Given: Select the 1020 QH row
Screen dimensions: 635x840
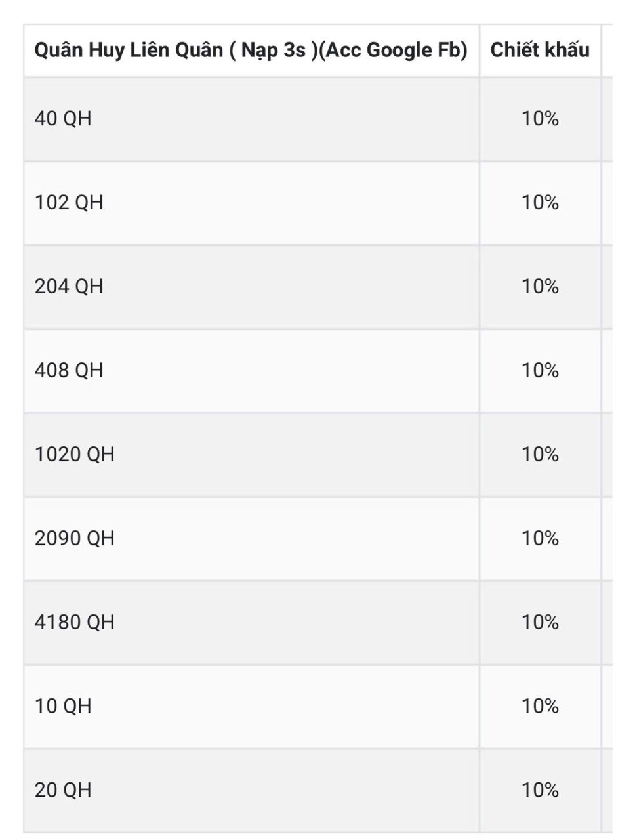Looking at the screenshot, I should click(317, 455).
